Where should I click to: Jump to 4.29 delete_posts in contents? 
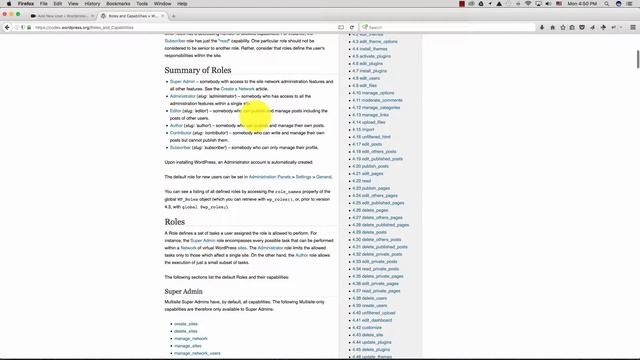coord(369,233)
